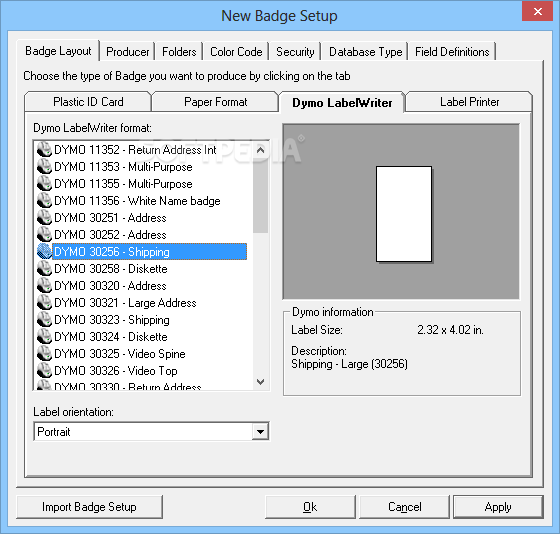This screenshot has width=560, height=534.
Task: Close the New Badge Setup dialog
Action: pos(538,11)
